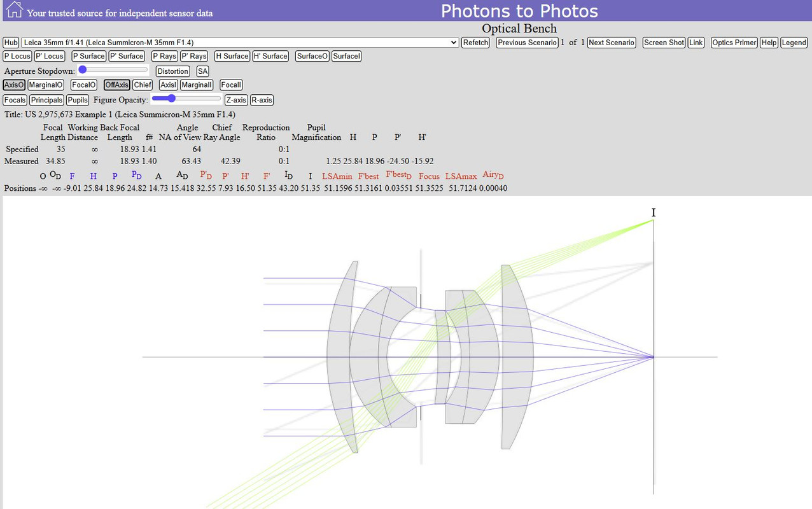Toggle the Principals markers
Viewport: 812px width, 509px height.
pos(46,100)
